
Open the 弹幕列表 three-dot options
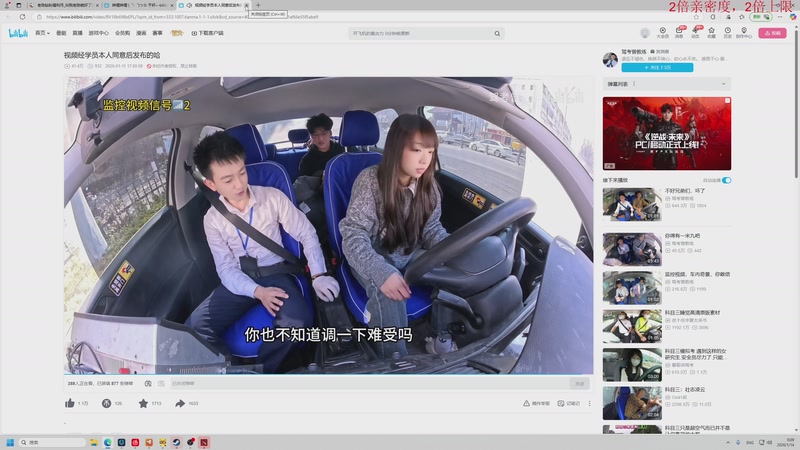click(x=634, y=84)
